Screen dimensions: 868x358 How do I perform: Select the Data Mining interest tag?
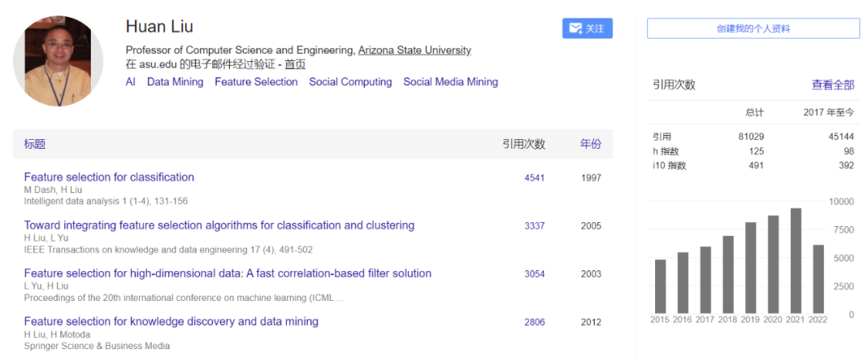pos(175,82)
